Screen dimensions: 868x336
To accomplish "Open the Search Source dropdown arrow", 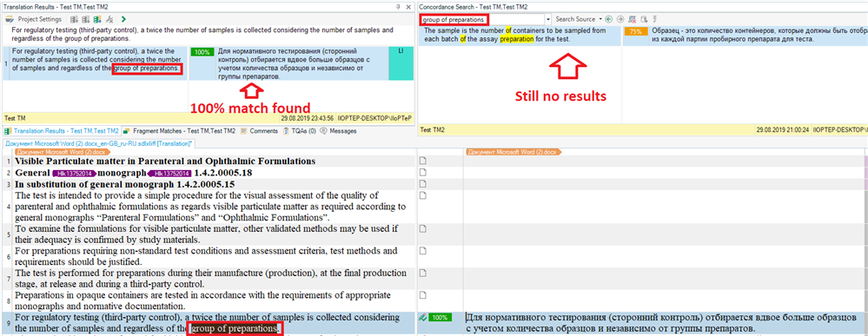I will click(600, 19).
